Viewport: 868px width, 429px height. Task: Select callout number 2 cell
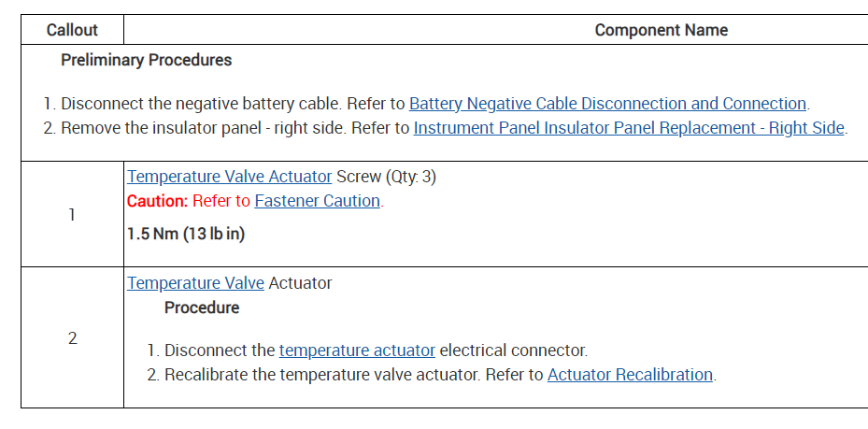72,338
